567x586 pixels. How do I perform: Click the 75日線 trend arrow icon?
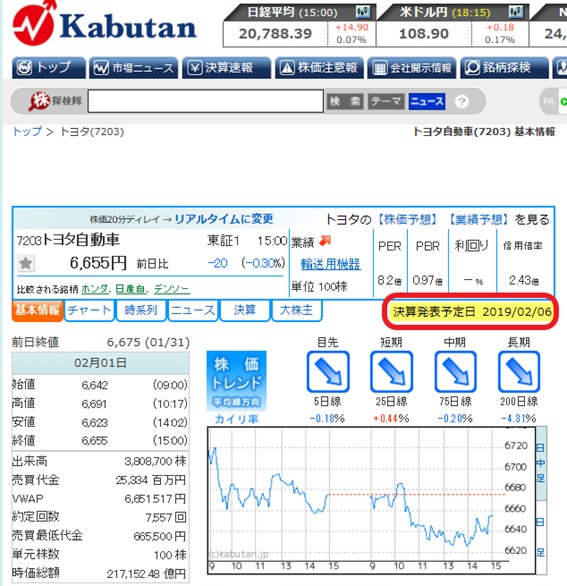(455, 371)
